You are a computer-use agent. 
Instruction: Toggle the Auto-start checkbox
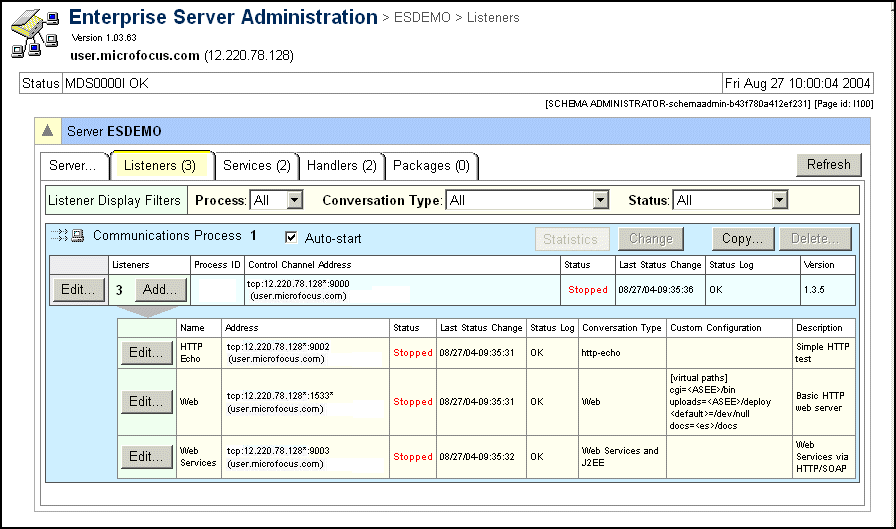coord(292,238)
